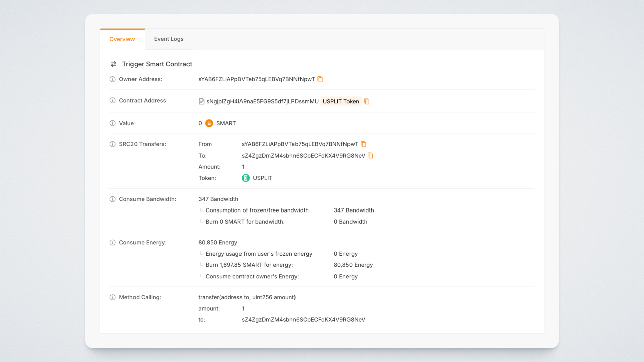
Task: Click the contract file icon
Action: pos(201,101)
